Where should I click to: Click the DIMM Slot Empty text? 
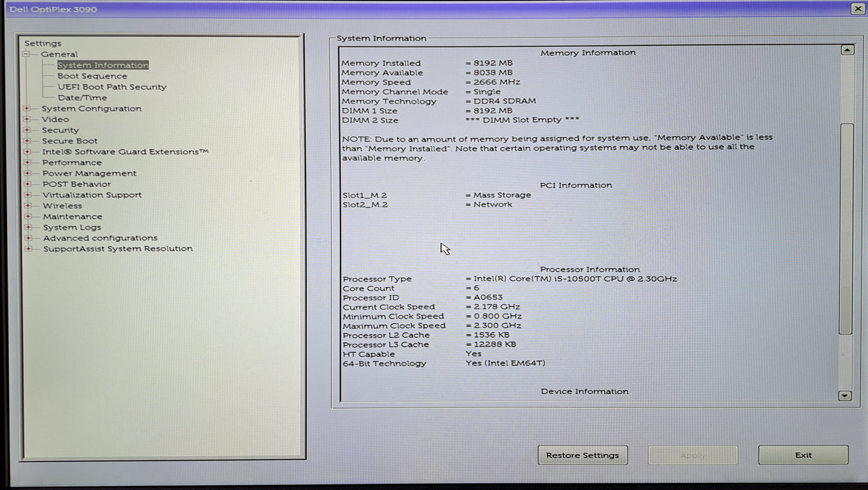pyautogui.click(x=522, y=120)
